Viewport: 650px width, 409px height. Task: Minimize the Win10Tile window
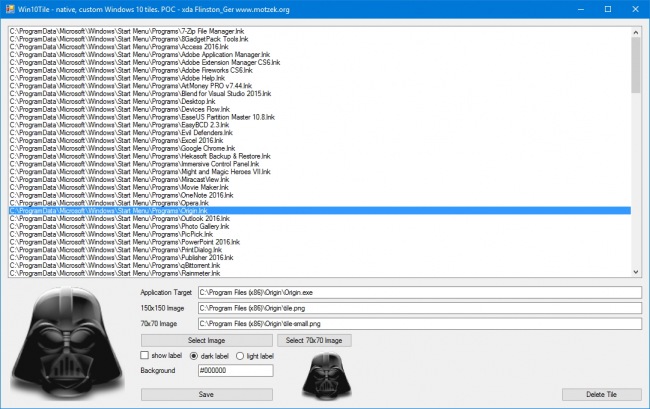pyautogui.click(x=581, y=9)
